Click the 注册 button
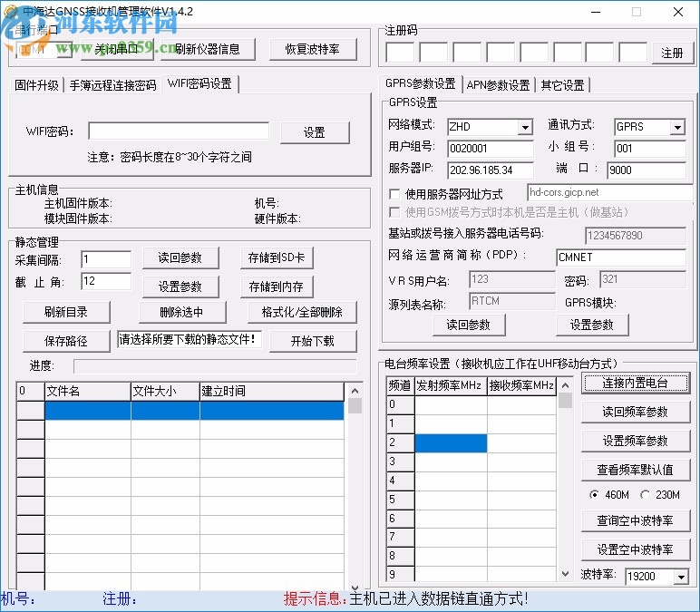Screen dimensions: 700x612 click(672, 53)
